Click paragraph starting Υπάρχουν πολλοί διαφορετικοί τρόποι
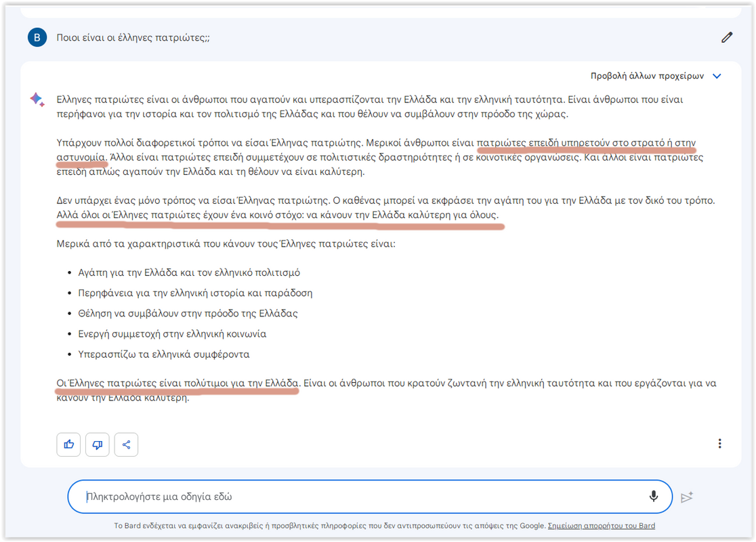Image resolution: width=756 pixels, height=542 pixels. point(380,157)
